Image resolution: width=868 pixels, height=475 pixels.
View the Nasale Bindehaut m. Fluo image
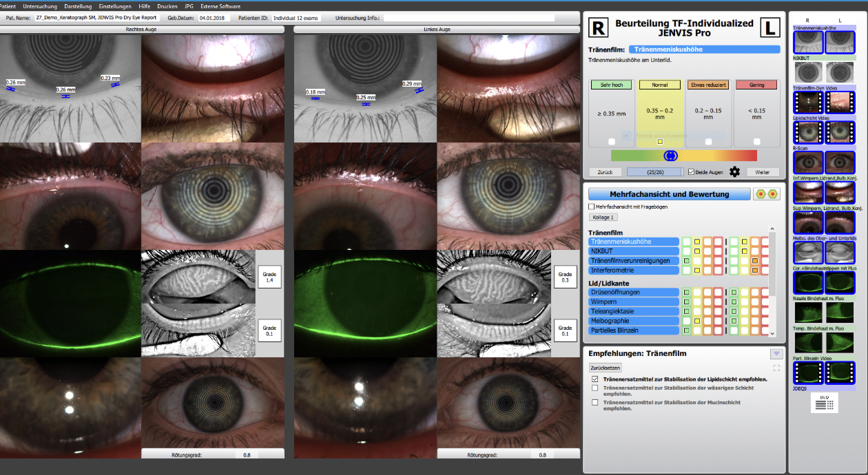(807, 313)
